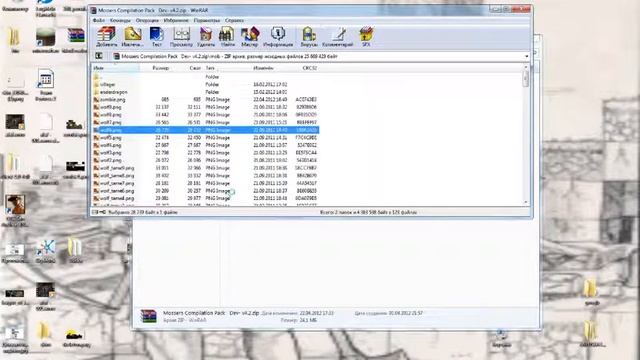Select the parent '..' folder row
Viewport: 640px width, 360px height.
point(205,77)
